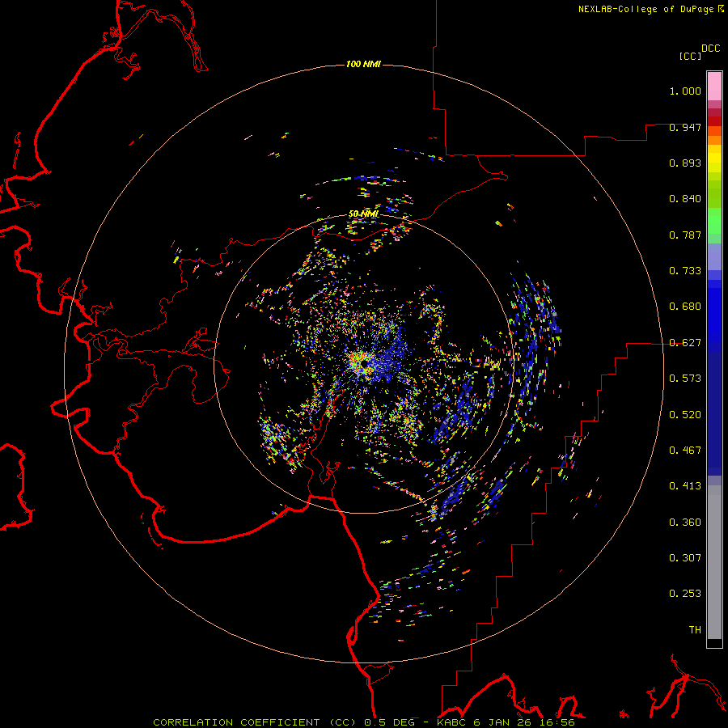Select the 0.893 scale value
This screenshot has height=728, width=728.
pyautogui.click(x=685, y=163)
